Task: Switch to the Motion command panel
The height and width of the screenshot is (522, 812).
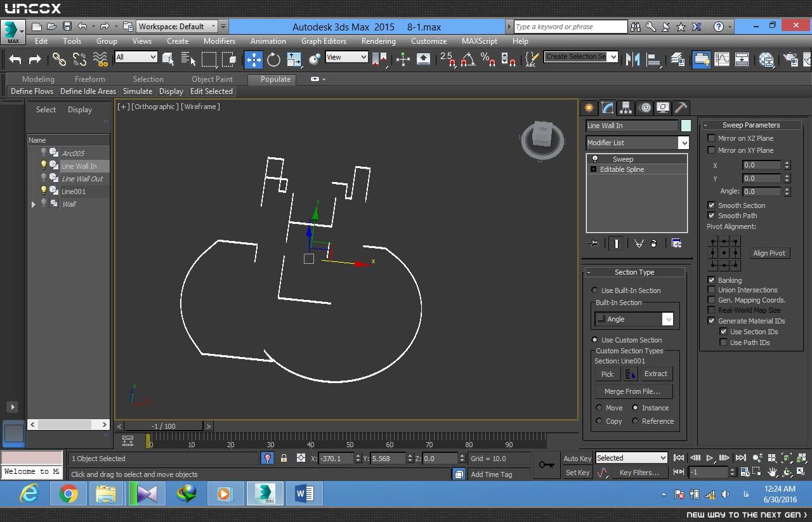Action: 645,107
